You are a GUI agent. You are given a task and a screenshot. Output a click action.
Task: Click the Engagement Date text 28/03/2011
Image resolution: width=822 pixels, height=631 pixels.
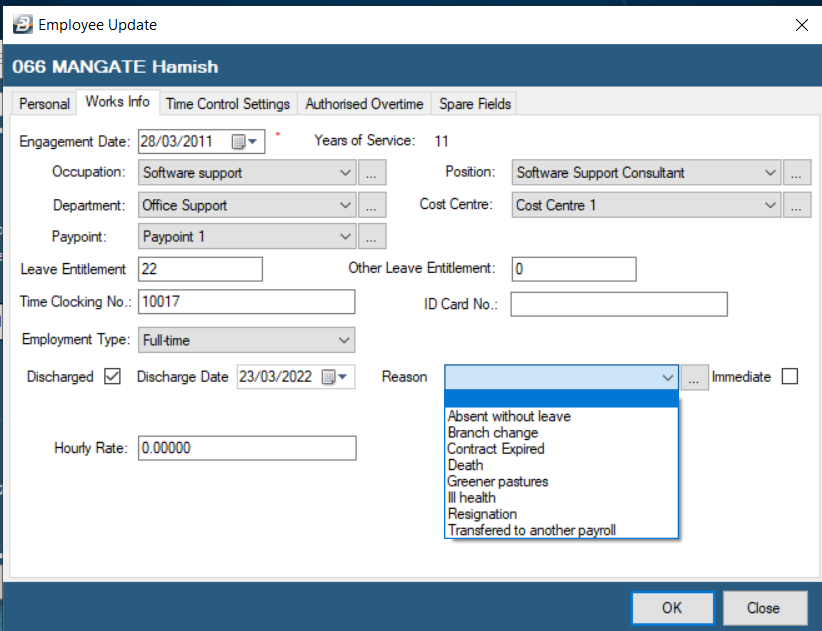tap(177, 142)
